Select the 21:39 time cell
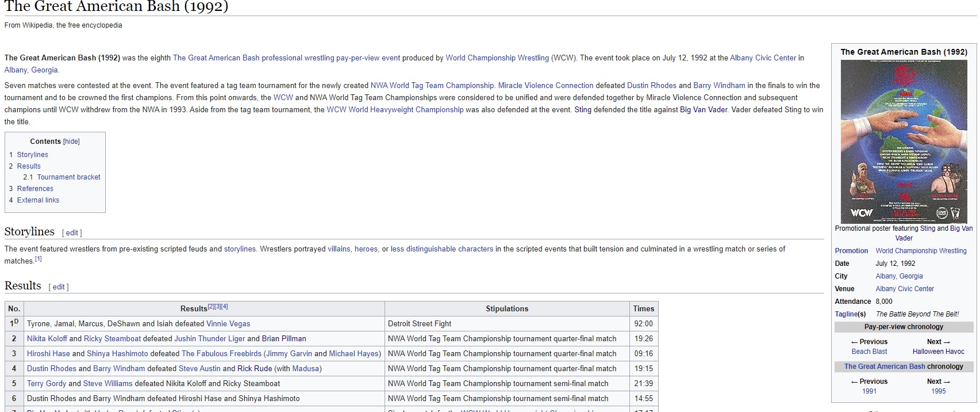Image resolution: width=980 pixels, height=412 pixels. (x=644, y=384)
